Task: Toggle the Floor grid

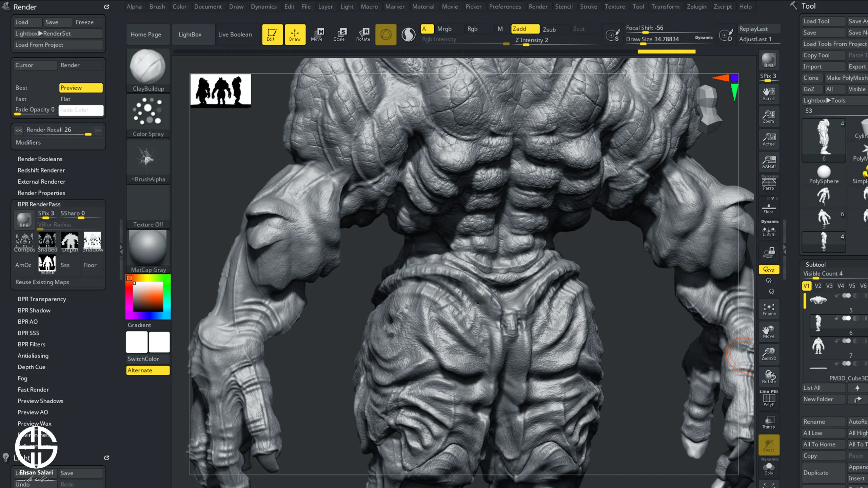Action: pos(769,207)
